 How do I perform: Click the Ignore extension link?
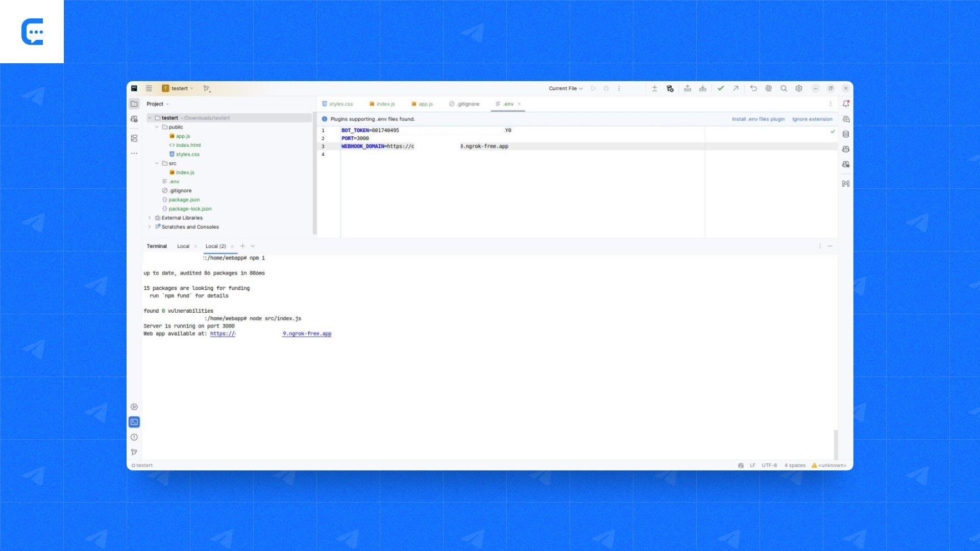click(x=812, y=119)
